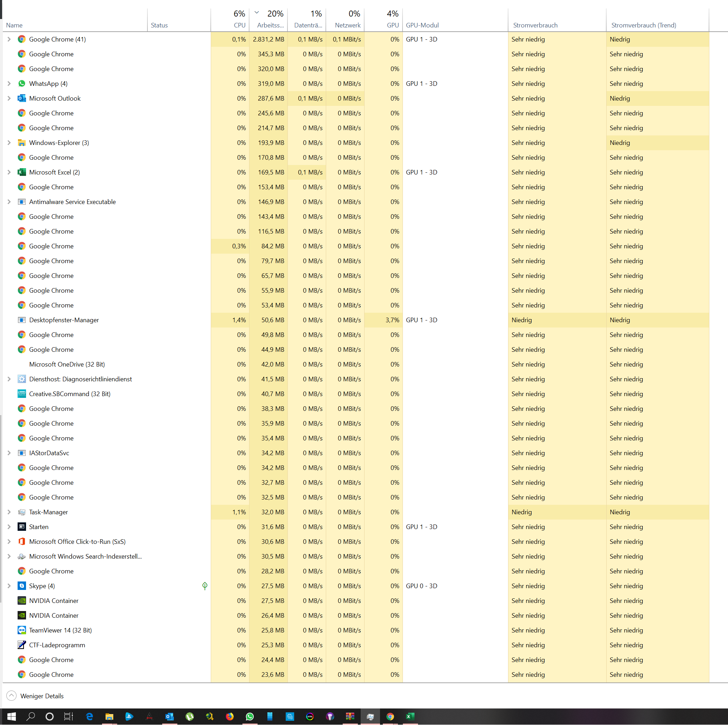Switch to Outlook in the taskbar
Viewport: 728px width, 725px height.
170,717
